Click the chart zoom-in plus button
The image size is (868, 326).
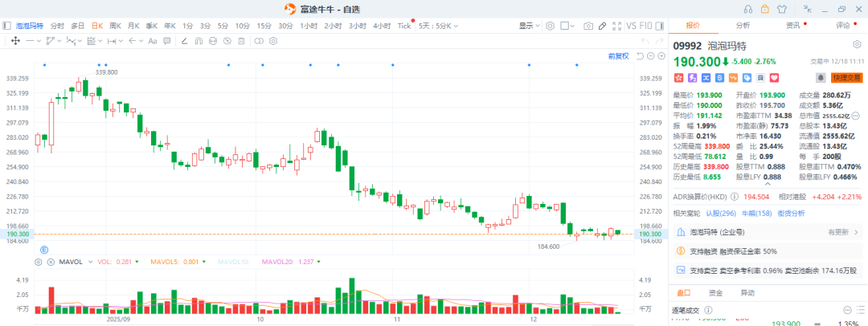[661, 56]
